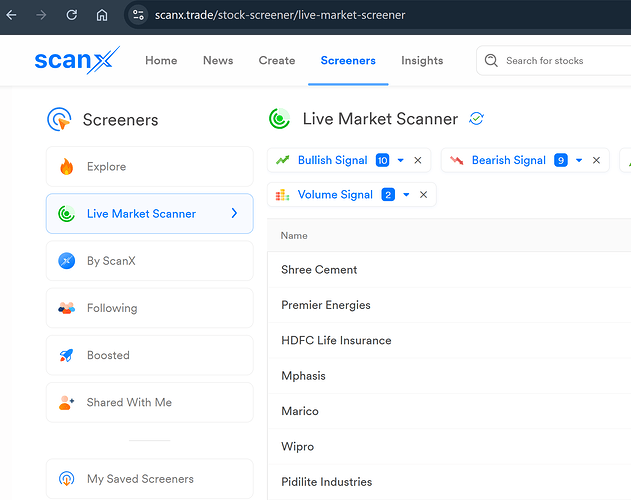Click the Bearish Signal filter chip

coord(525,160)
